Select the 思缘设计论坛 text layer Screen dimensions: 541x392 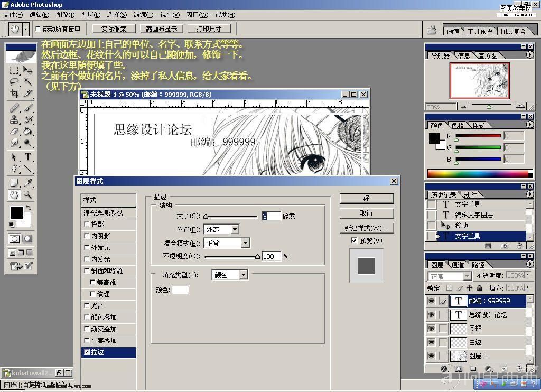(488, 315)
